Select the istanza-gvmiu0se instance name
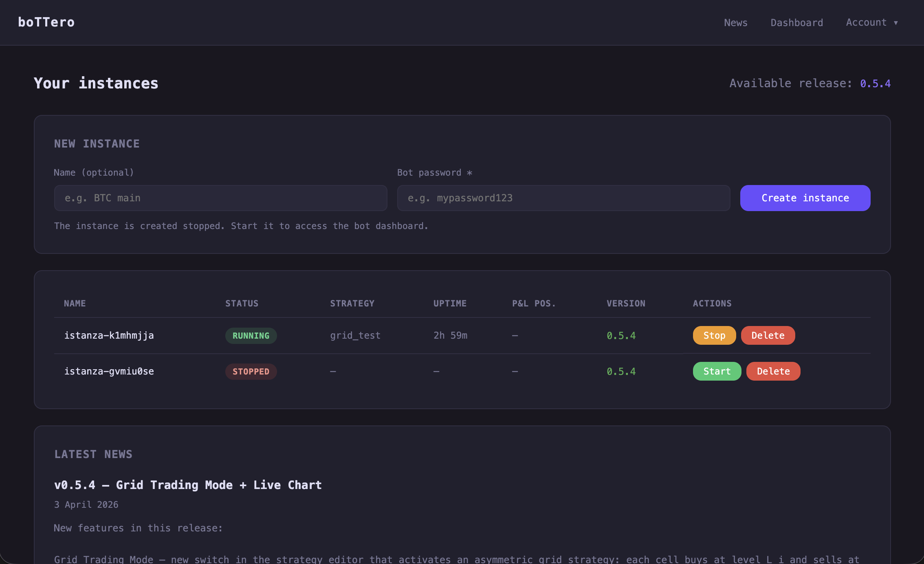Screen dimensions: 924x564 [x=109, y=371]
